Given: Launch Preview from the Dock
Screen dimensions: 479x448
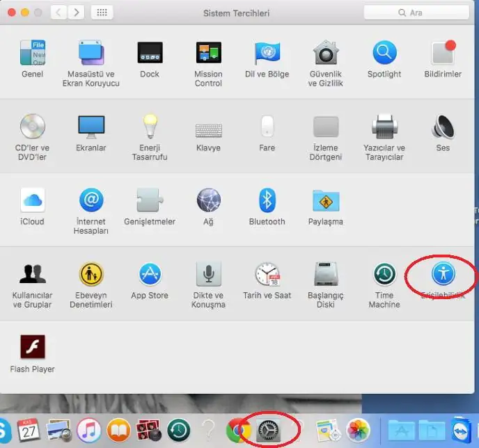Looking at the screenshot, I should click(58, 431).
